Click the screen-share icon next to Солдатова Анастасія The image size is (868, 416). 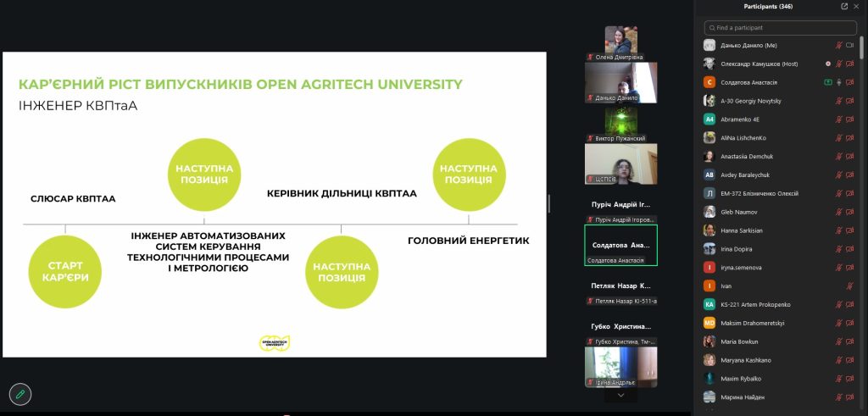pyautogui.click(x=828, y=82)
